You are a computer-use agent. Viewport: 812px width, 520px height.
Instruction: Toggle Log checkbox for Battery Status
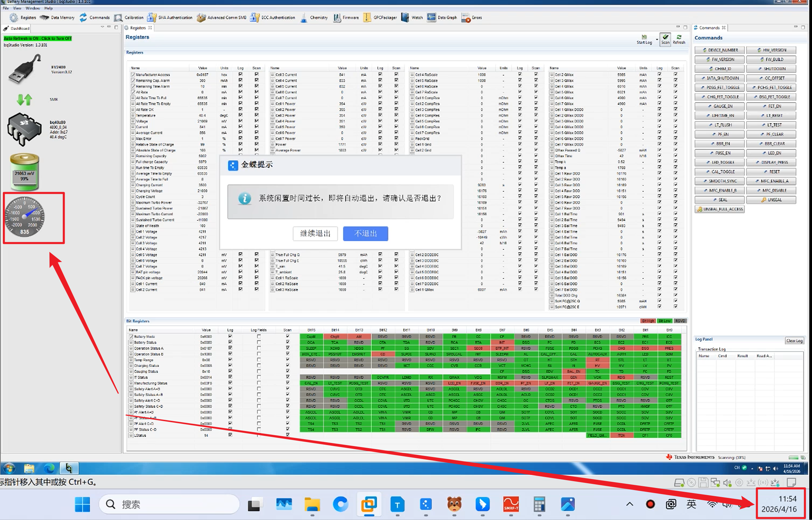pyautogui.click(x=230, y=342)
